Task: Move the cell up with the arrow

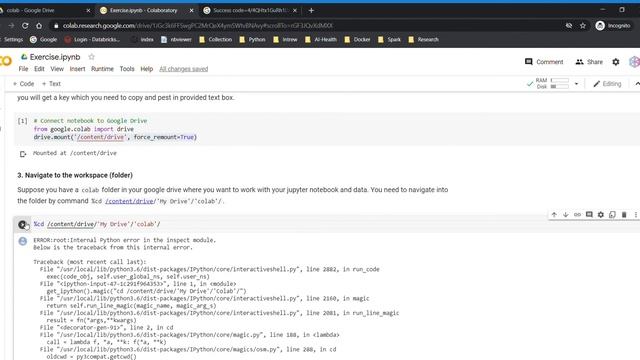Action: [554, 214]
